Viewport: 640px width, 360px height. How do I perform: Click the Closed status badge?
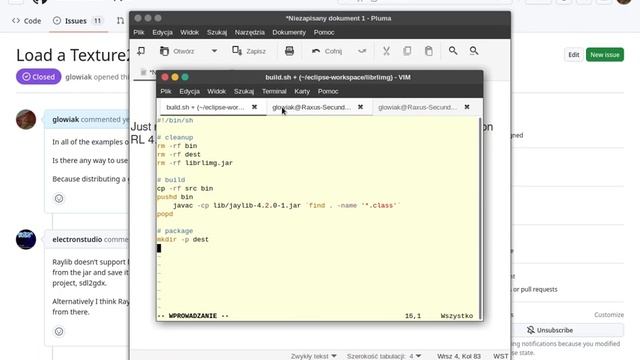pyautogui.click(x=39, y=77)
